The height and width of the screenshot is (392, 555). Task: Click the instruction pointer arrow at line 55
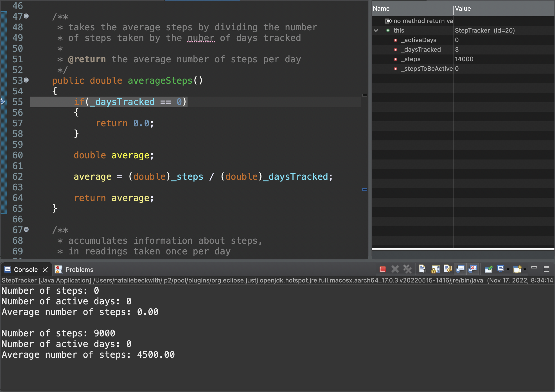3,102
